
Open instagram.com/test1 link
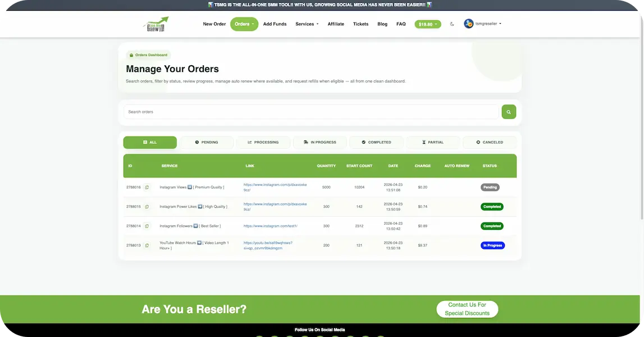(x=270, y=226)
